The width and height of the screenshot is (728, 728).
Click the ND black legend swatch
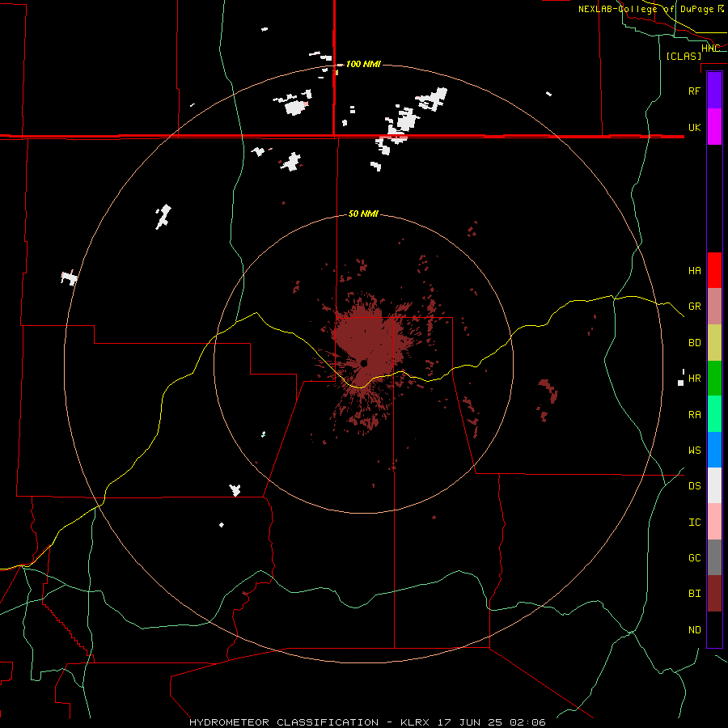click(x=714, y=629)
